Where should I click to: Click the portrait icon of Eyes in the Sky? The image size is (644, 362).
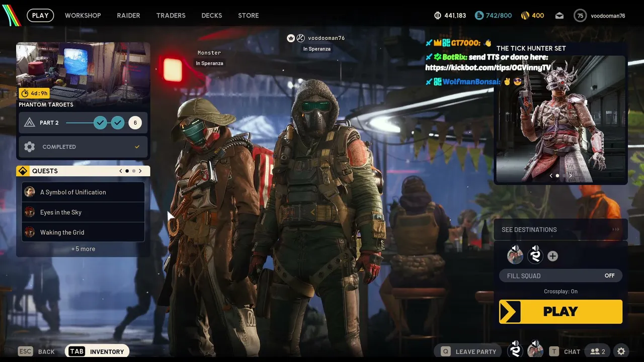(x=30, y=212)
